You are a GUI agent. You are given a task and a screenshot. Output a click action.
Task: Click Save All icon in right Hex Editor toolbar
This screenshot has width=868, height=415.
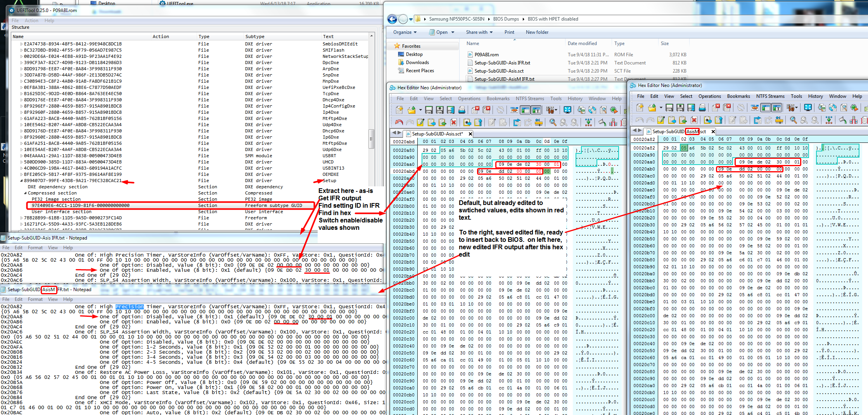pos(691,108)
